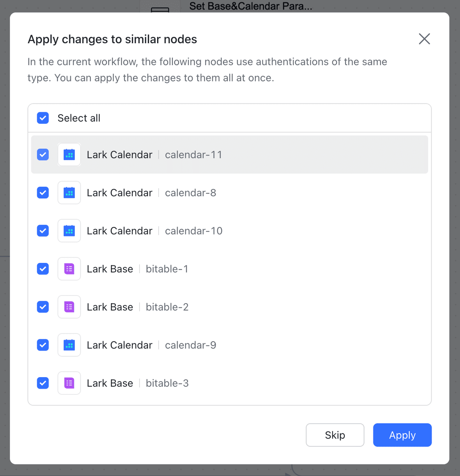Toggle the Select all checkbox
460x476 pixels.
click(x=43, y=118)
